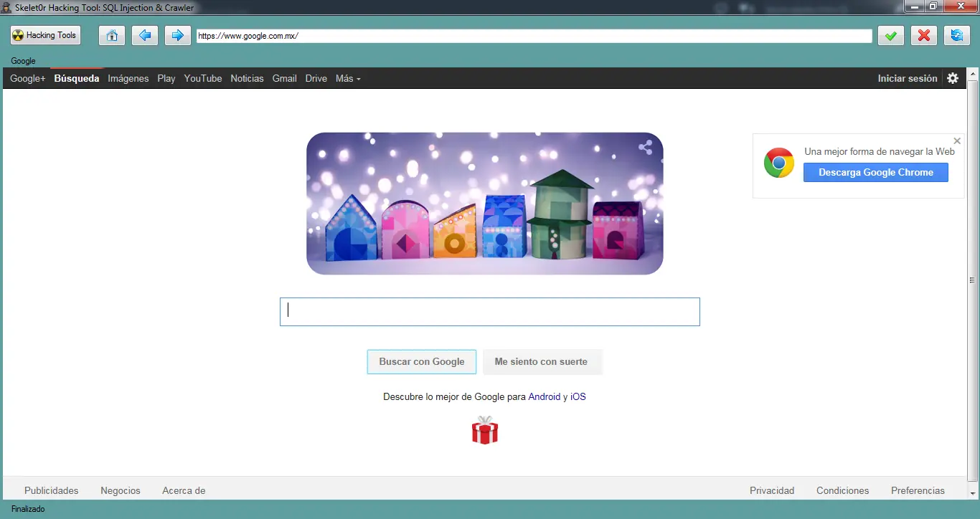Go to YouTube from the bar
This screenshot has height=519, width=980.
pos(203,78)
